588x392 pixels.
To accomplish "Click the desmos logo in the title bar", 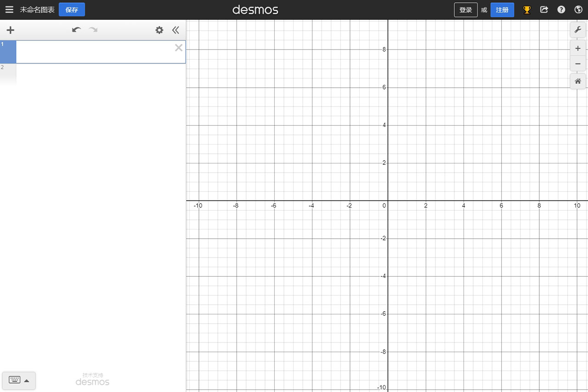I will 255,10.
